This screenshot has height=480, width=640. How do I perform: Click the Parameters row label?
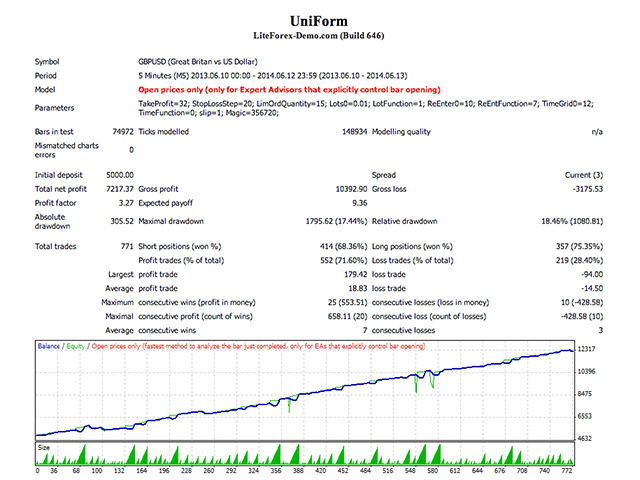[x=54, y=108]
